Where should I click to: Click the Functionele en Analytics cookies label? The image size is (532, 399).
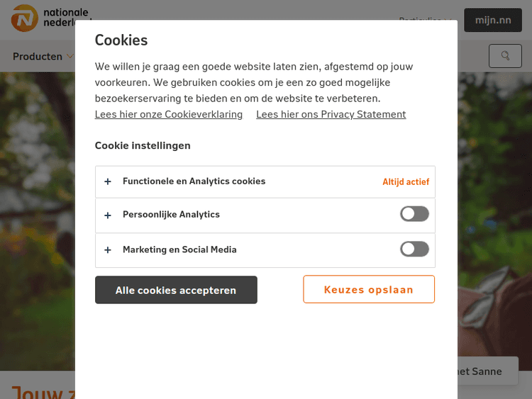coord(194,181)
